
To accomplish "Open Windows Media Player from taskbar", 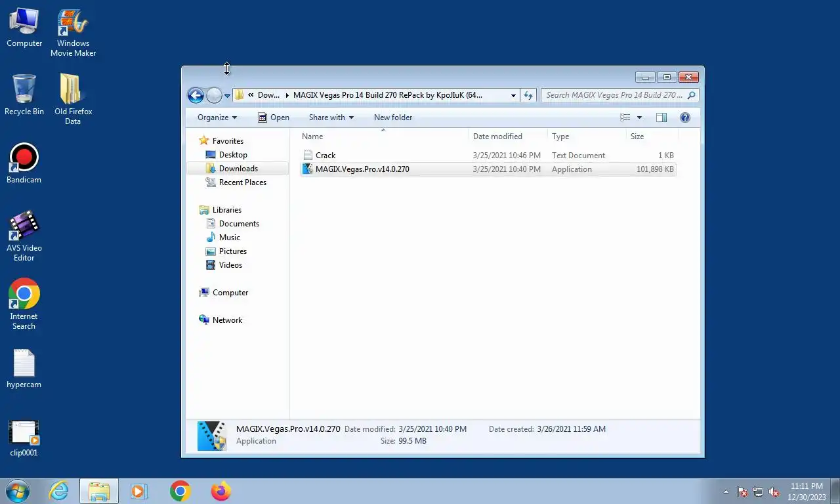I will [x=139, y=491].
